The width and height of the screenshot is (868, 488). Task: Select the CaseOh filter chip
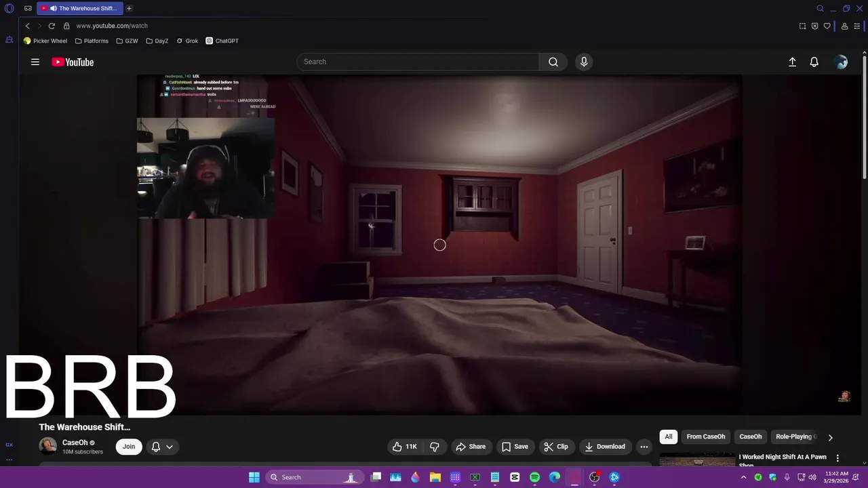coord(751,436)
